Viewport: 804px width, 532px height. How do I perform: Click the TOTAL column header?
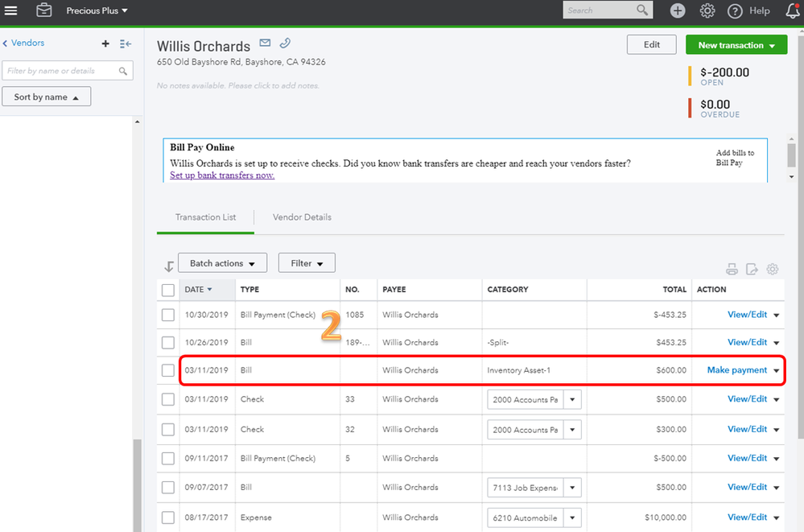coord(674,290)
